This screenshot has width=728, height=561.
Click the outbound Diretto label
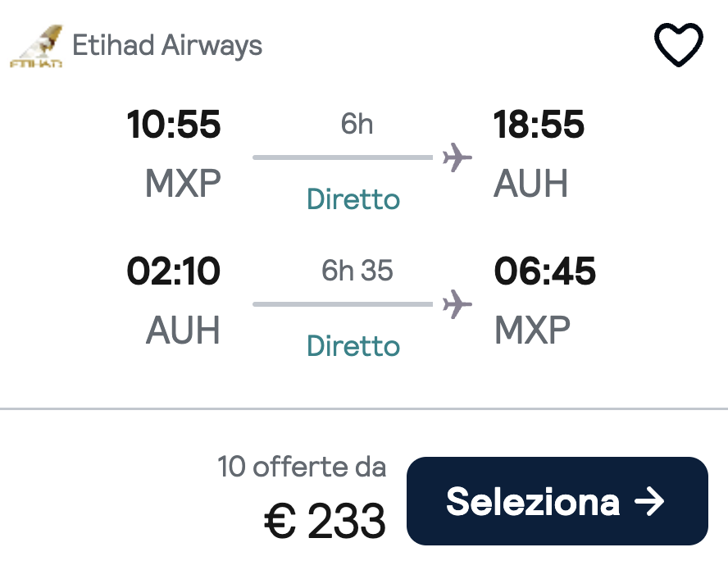tap(353, 199)
